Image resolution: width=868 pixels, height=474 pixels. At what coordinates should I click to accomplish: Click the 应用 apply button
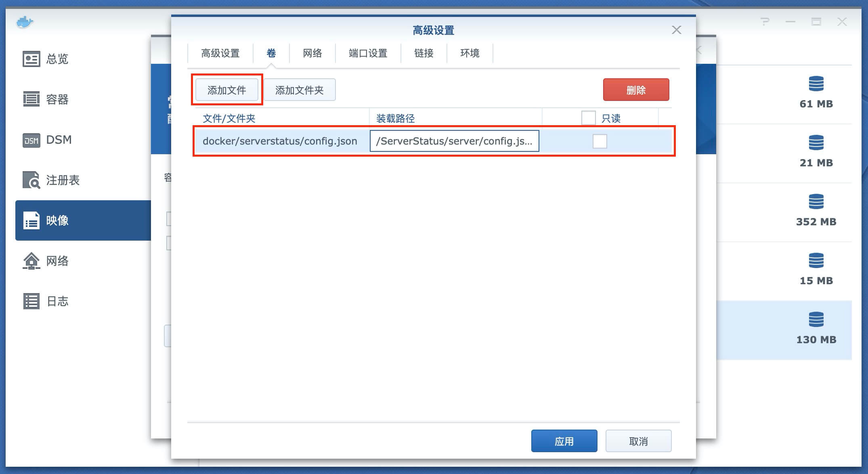[x=564, y=441]
